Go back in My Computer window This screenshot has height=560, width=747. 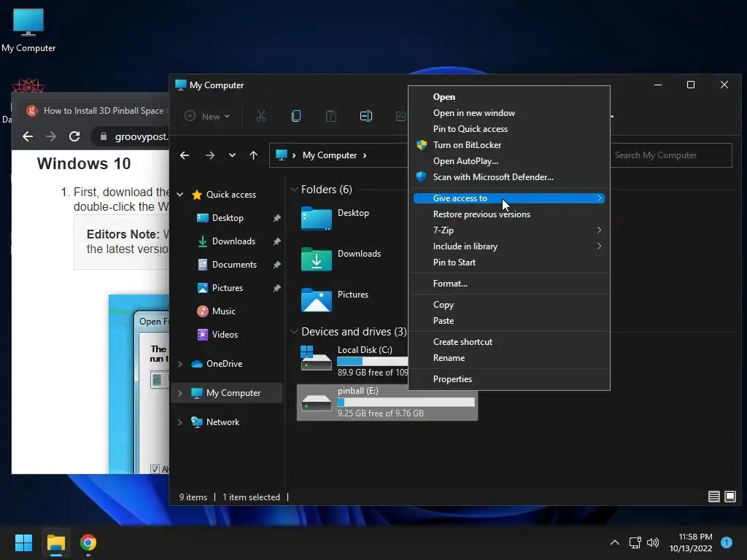185,155
